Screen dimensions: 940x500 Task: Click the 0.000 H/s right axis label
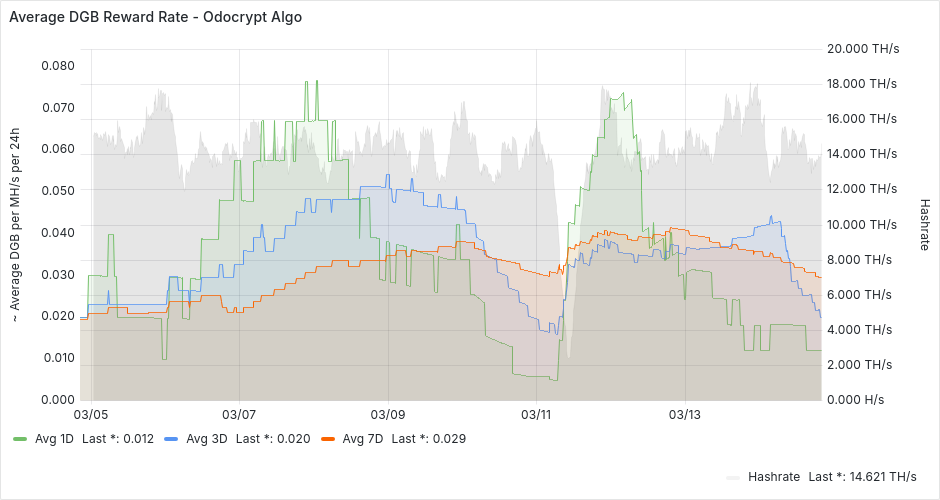point(857,399)
